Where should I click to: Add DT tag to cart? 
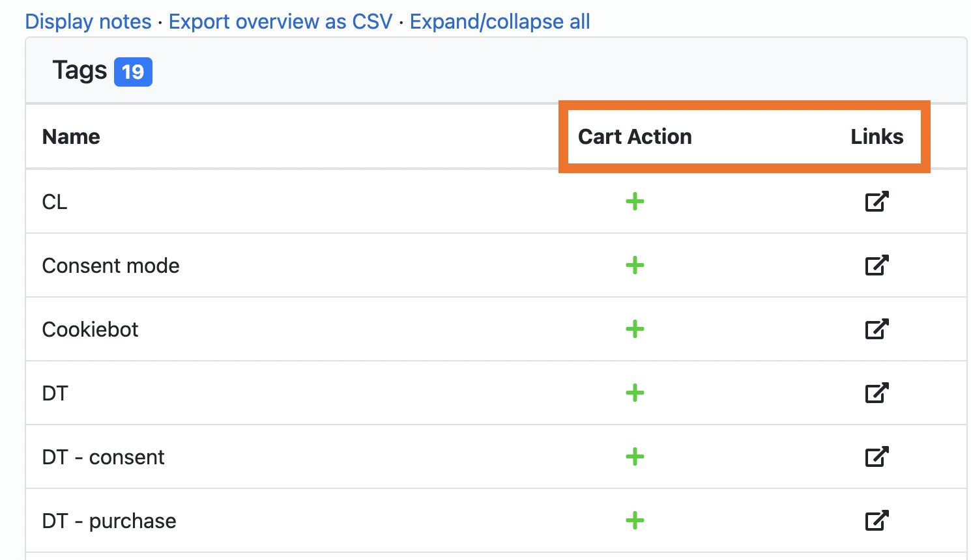(x=635, y=393)
